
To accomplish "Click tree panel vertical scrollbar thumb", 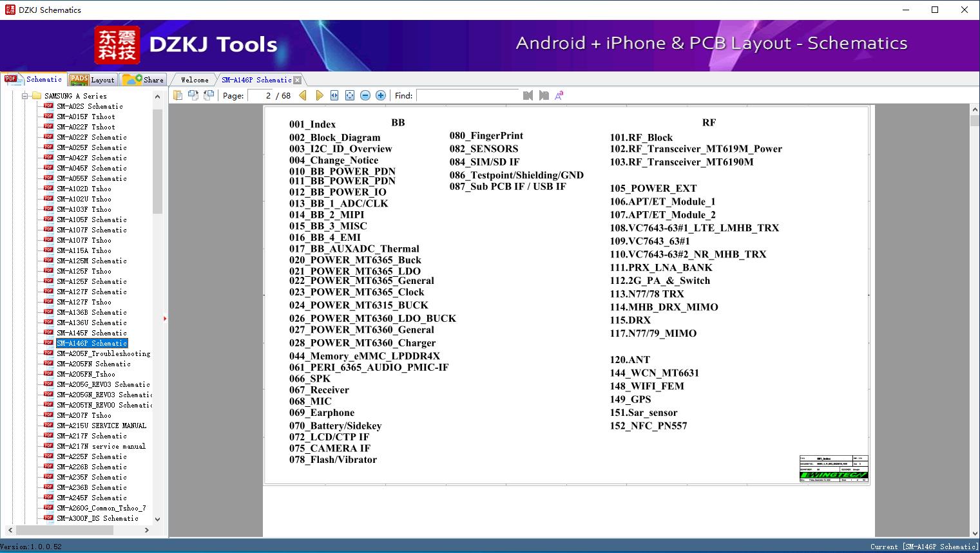I will (157, 161).
